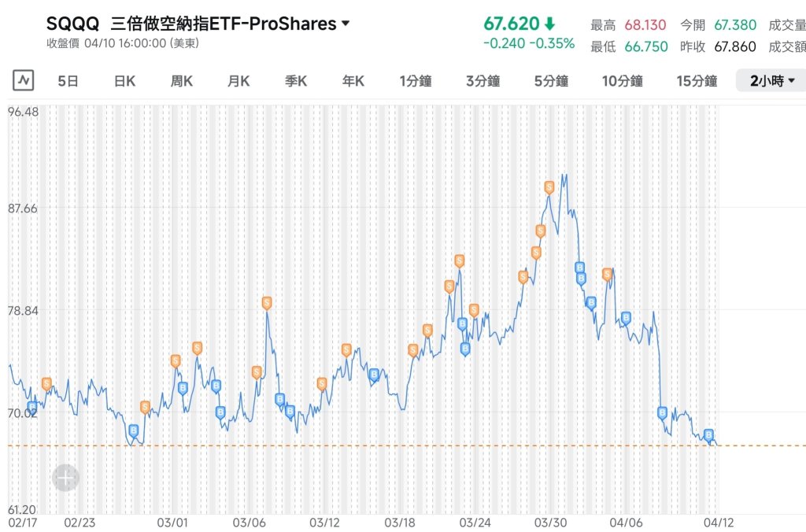Click the 04/12 date axis label
The height and width of the screenshot is (532, 806).
[719, 523]
